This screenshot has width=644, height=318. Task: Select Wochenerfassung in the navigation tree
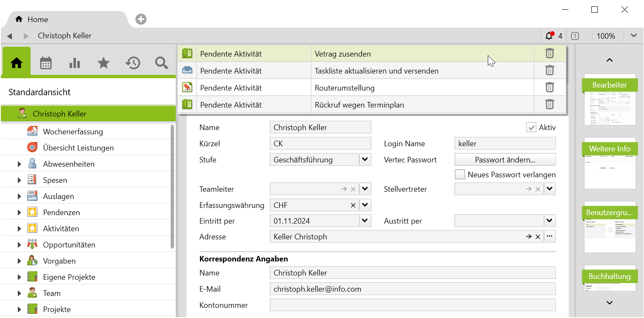pos(73,132)
